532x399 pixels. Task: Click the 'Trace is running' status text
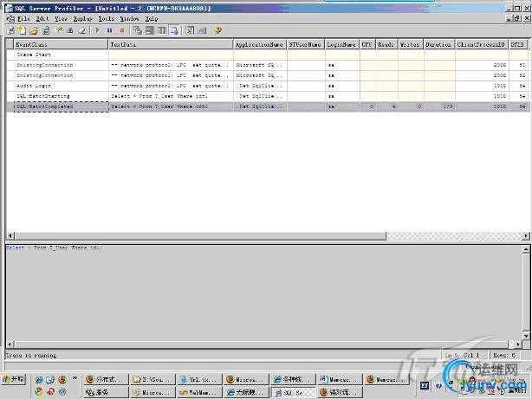[x=31, y=355]
